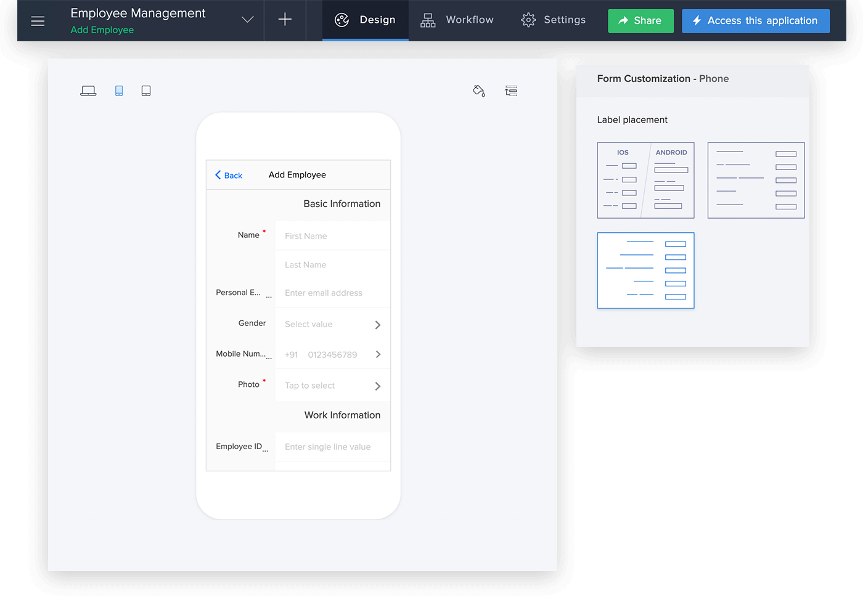Select the phone preview icon

(119, 91)
